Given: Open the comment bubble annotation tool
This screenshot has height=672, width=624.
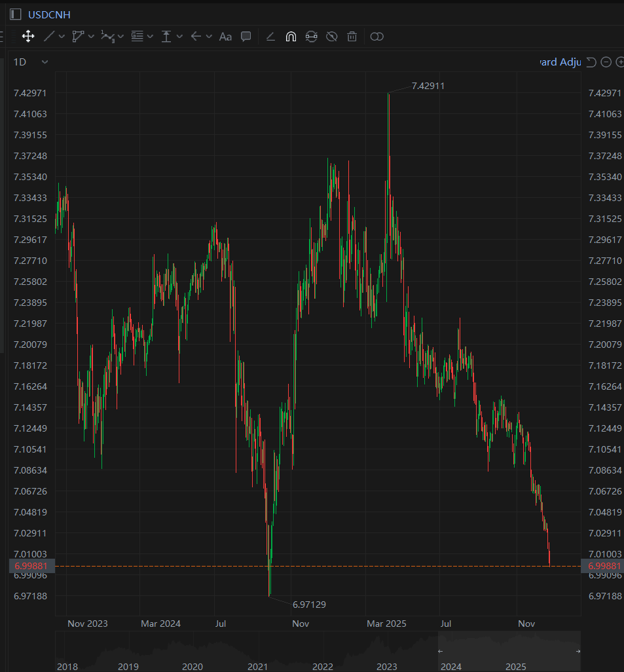Looking at the screenshot, I should [246, 37].
